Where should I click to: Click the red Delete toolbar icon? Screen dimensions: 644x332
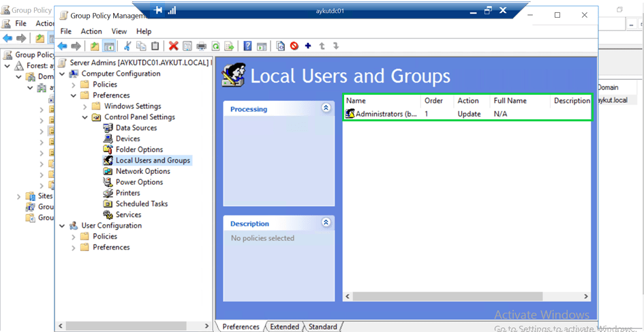pos(173,46)
